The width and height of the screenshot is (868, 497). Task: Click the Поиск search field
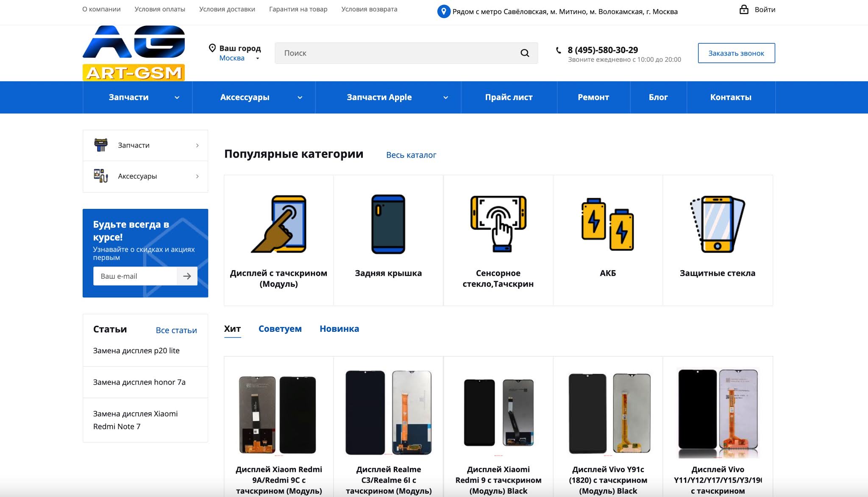click(406, 53)
